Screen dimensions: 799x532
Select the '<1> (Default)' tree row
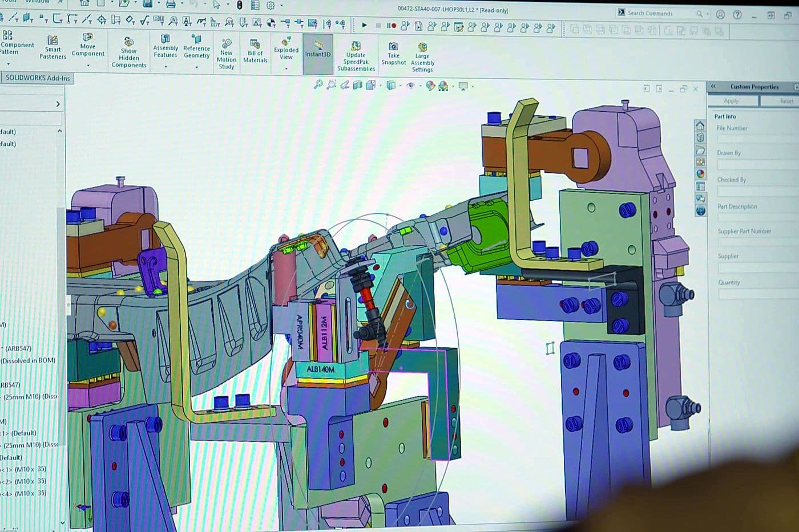pos(19,433)
